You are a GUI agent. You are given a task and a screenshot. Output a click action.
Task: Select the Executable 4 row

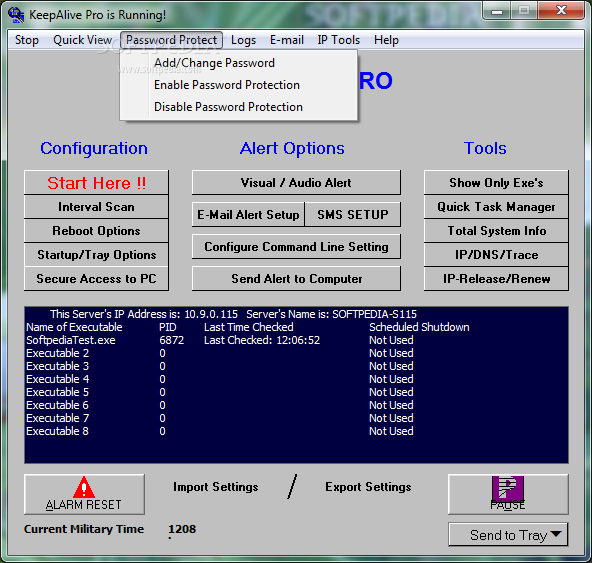coord(296,379)
